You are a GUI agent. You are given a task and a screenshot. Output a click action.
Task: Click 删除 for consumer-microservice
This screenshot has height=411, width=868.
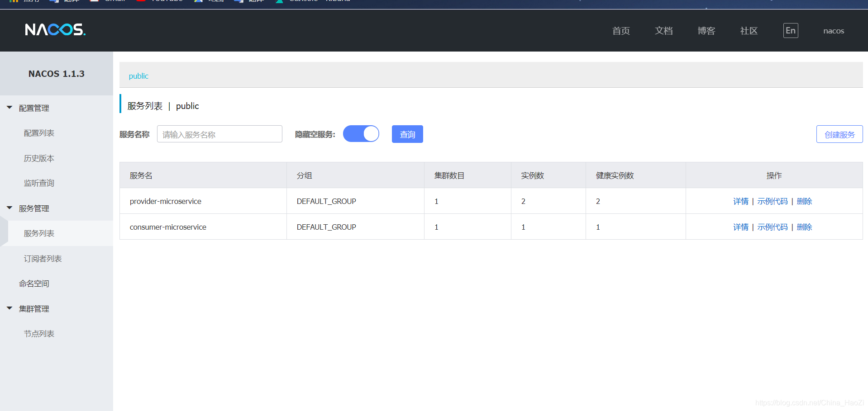[x=804, y=227]
